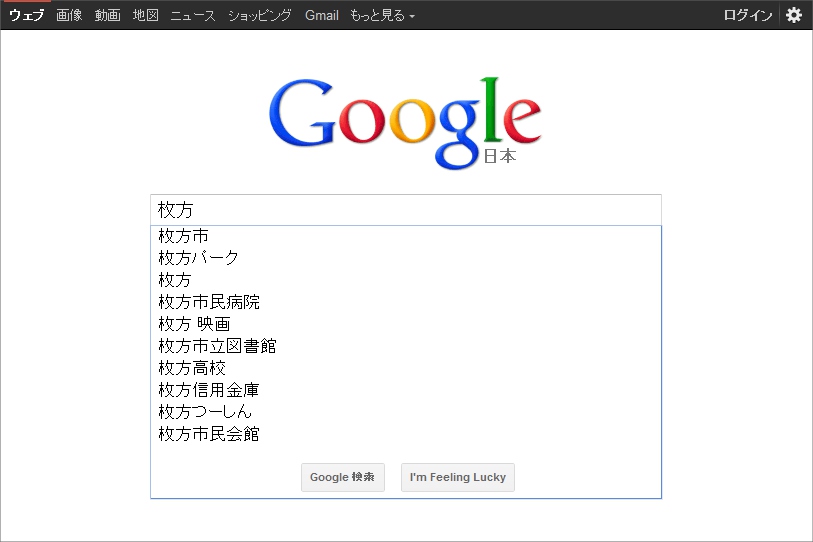Open the 画像 (Images) tab
The height and width of the screenshot is (542, 813).
point(69,15)
